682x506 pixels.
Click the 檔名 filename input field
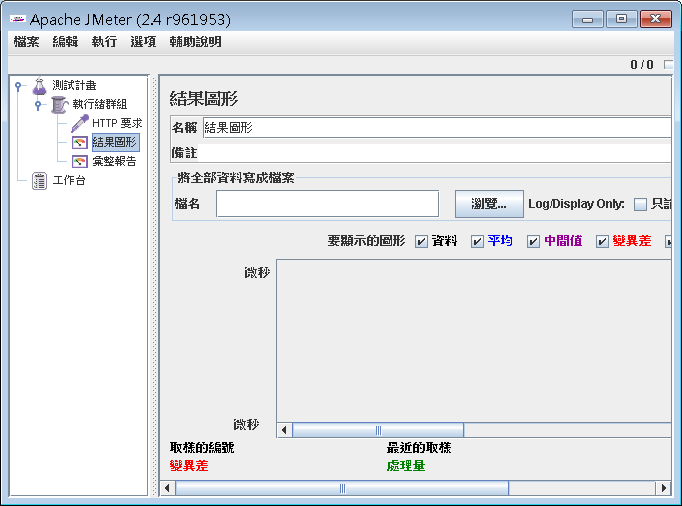pos(328,204)
